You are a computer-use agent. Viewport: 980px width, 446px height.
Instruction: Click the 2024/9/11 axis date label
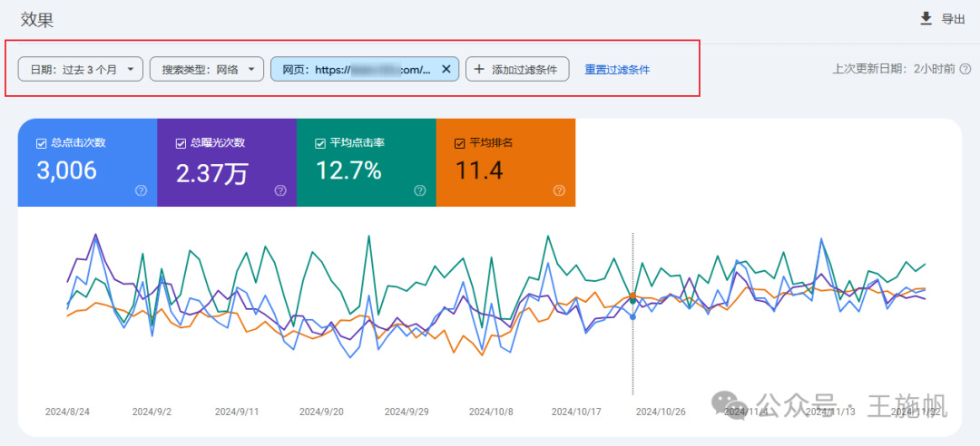tap(236, 412)
